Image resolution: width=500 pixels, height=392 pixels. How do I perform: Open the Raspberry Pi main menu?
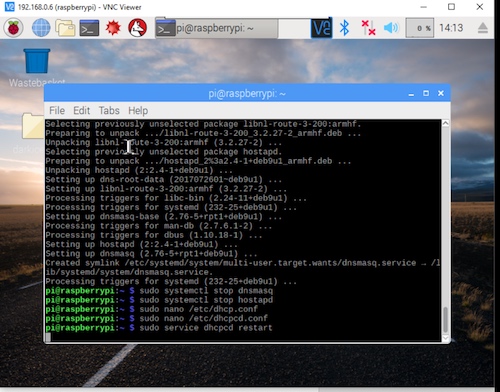pyautogui.click(x=13, y=28)
